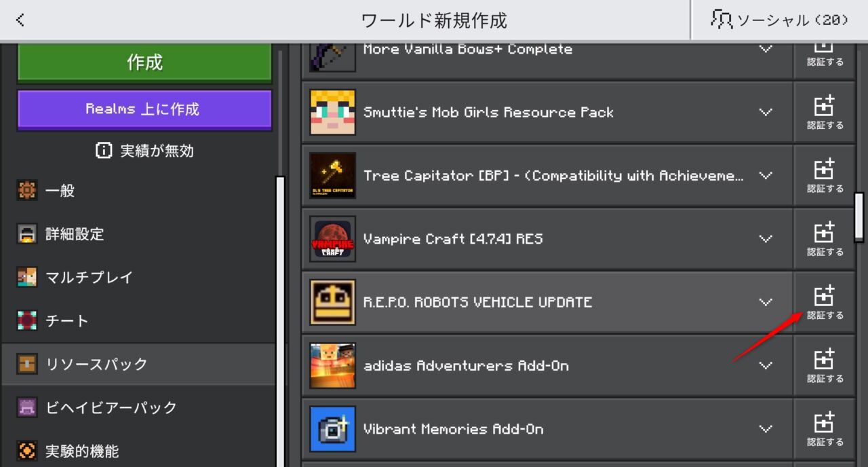
Task: Click the R.E.P.O. ROBOTS VEHICLE UPDATE name
Action: pos(477,302)
